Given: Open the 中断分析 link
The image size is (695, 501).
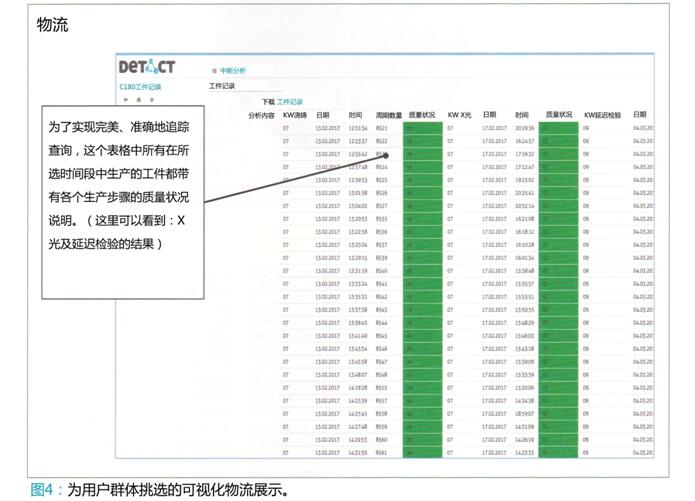Looking at the screenshot, I should [233, 70].
